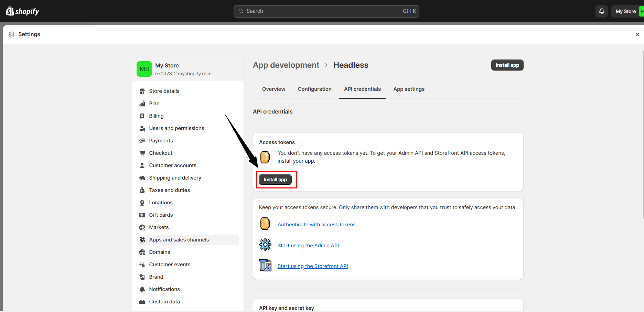The height and width of the screenshot is (312, 644).
Task: Close the Settings panel
Action: point(637,34)
